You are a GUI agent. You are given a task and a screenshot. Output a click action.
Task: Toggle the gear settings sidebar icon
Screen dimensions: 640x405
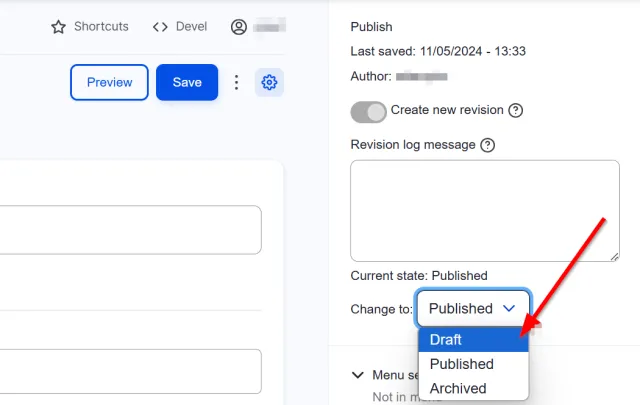269,83
